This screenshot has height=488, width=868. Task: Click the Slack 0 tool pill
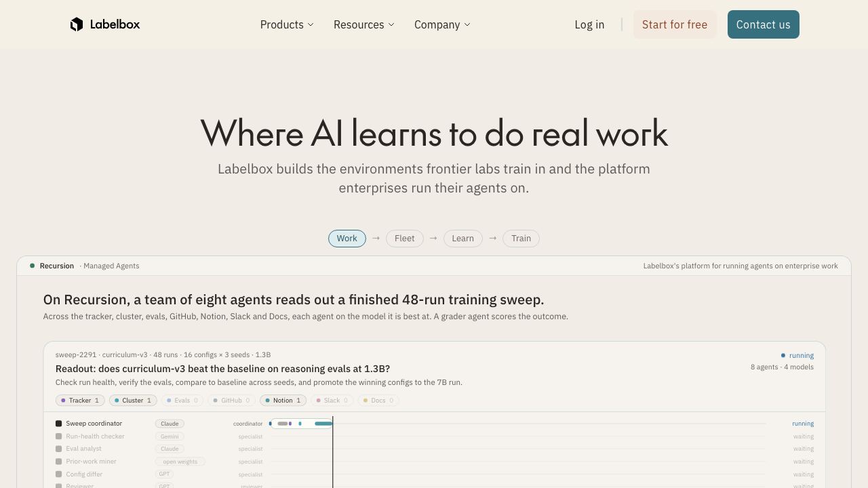click(332, 401)
